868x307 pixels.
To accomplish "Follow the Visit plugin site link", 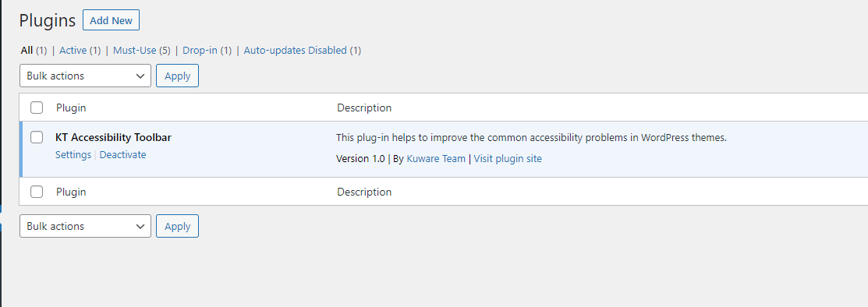I will tap(508, 159).
